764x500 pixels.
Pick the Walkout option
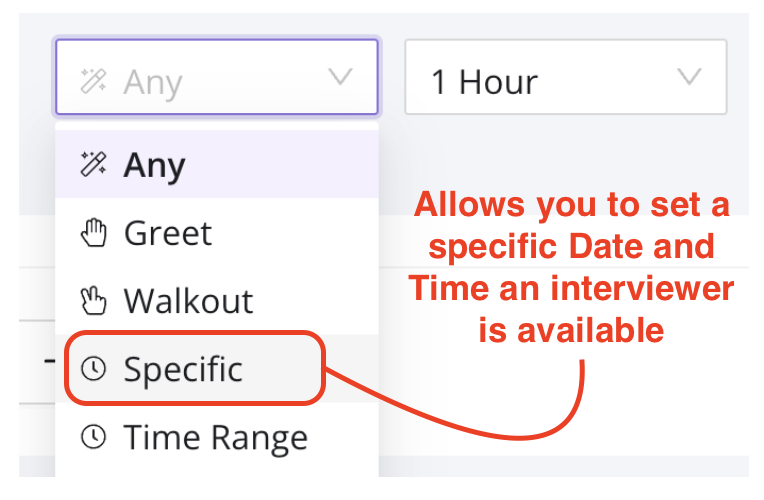pyautogui.click(x=188, y=301)
